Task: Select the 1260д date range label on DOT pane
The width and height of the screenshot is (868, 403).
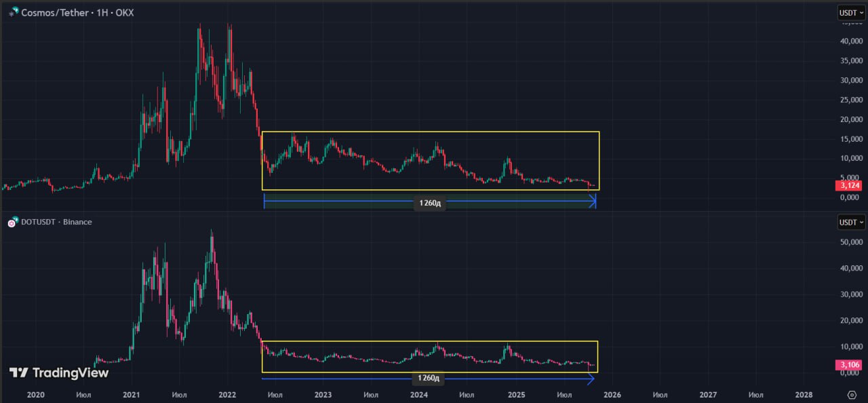Action: [x=427, y=379]
